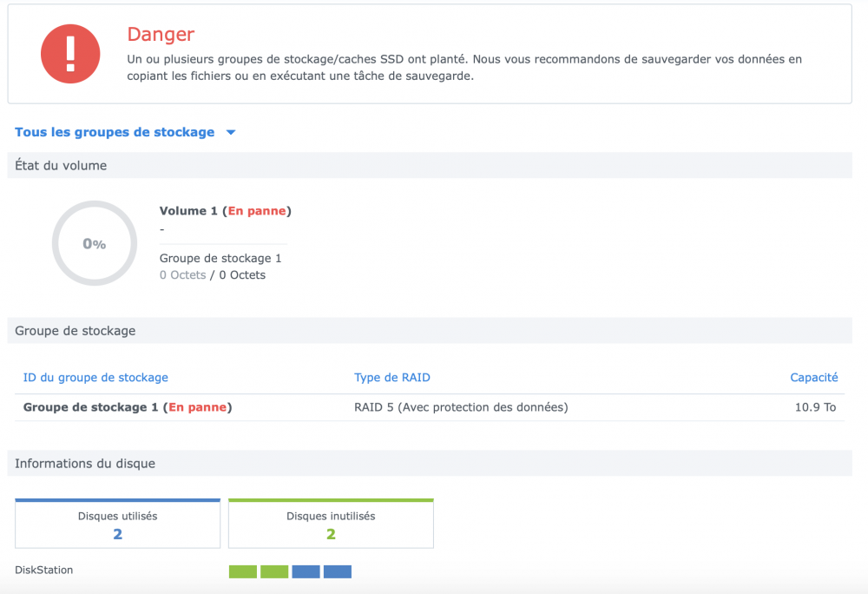Click the second blue disk slot indicator

[x=338, y=571]
